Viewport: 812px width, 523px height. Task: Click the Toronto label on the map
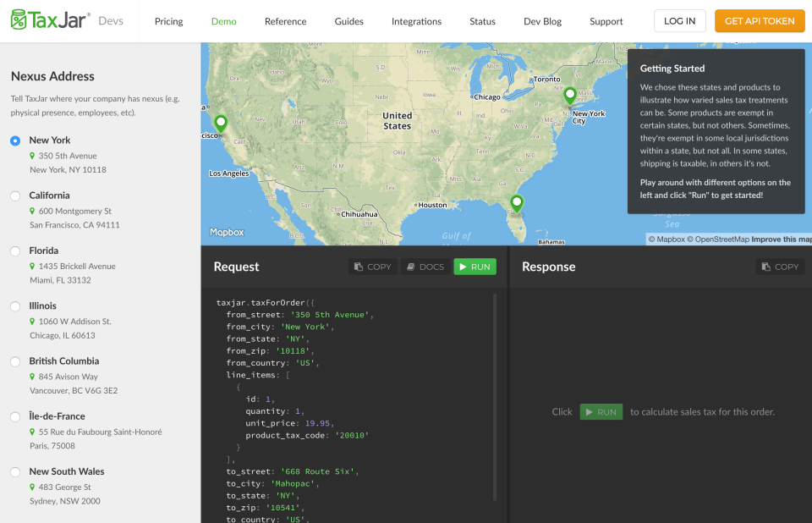click(547, 80)
